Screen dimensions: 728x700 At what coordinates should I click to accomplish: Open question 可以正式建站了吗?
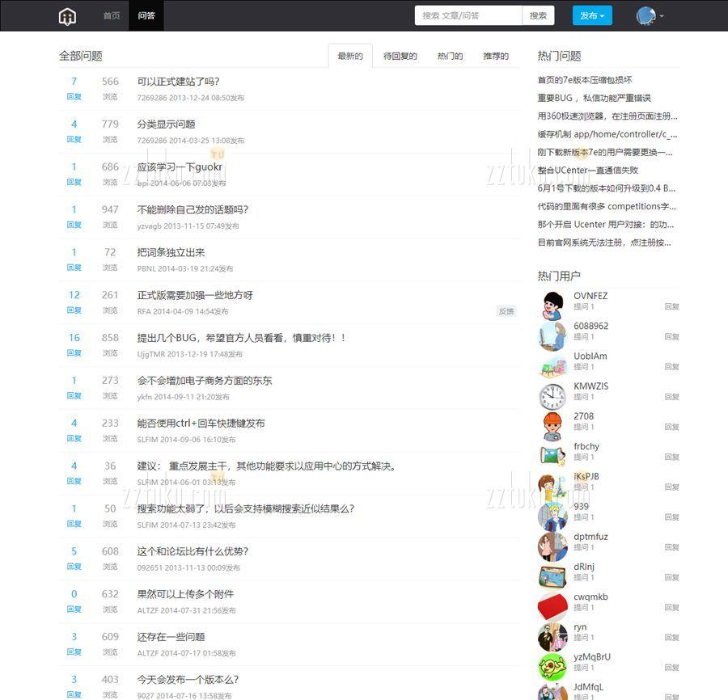click(x=178, y=82)
